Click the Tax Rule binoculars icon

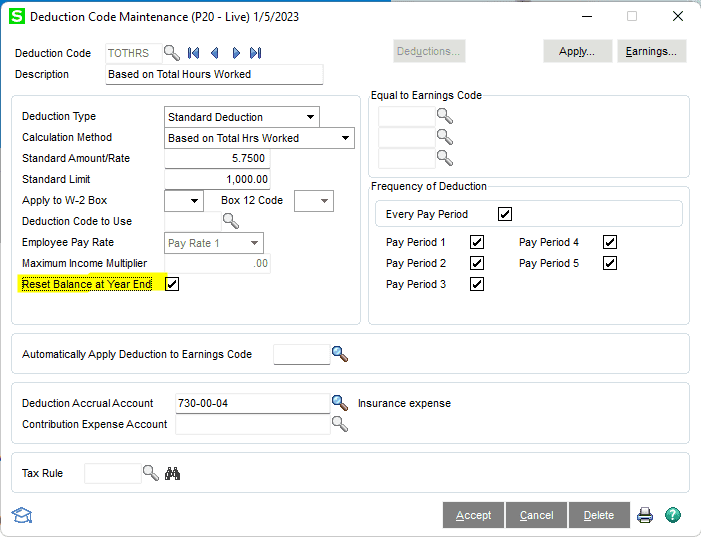(172, 473)
